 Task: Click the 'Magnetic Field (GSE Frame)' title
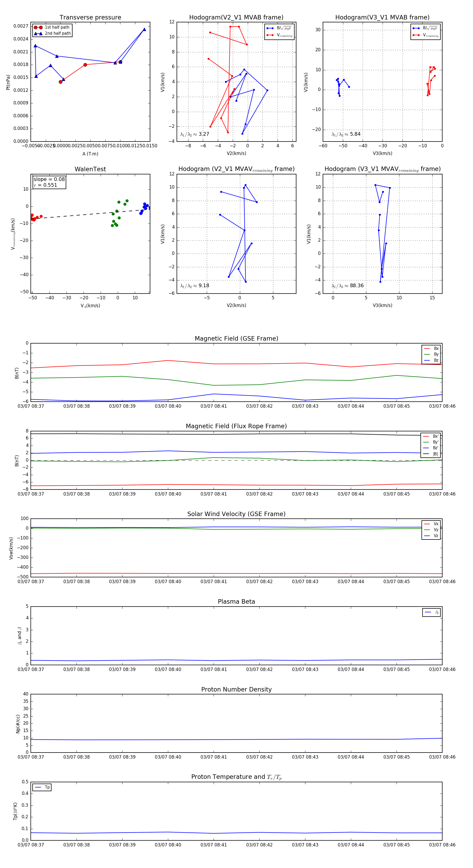[236, 339]
